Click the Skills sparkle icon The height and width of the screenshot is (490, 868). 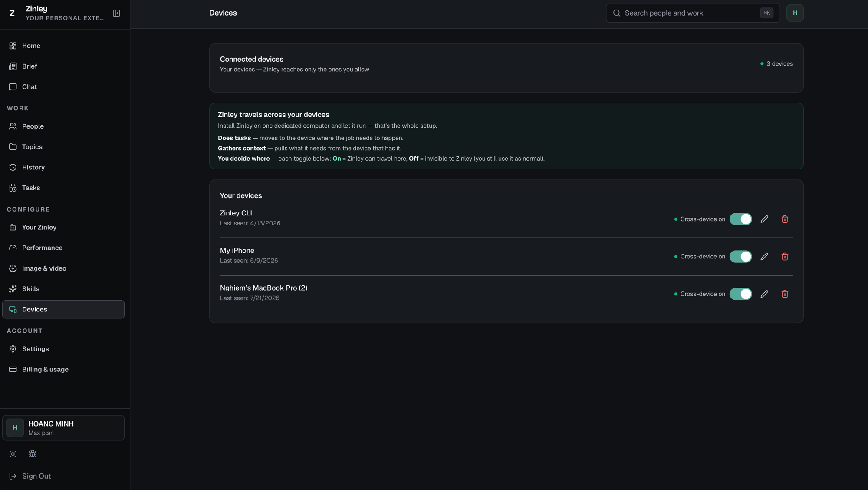(13, 289)
